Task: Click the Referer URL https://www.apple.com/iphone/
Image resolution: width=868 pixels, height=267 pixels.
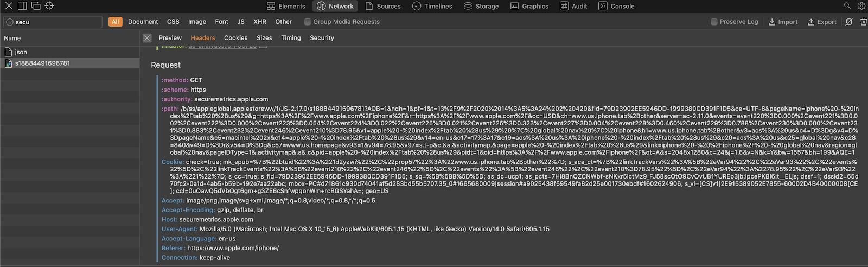Action: point(233,249)
